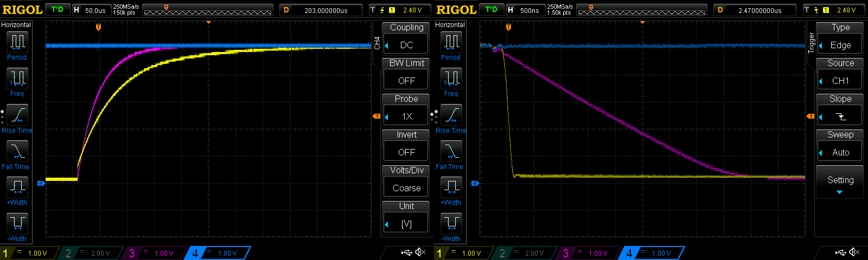Select channel 4 tab on the right oscilloscope

point(651,253)
